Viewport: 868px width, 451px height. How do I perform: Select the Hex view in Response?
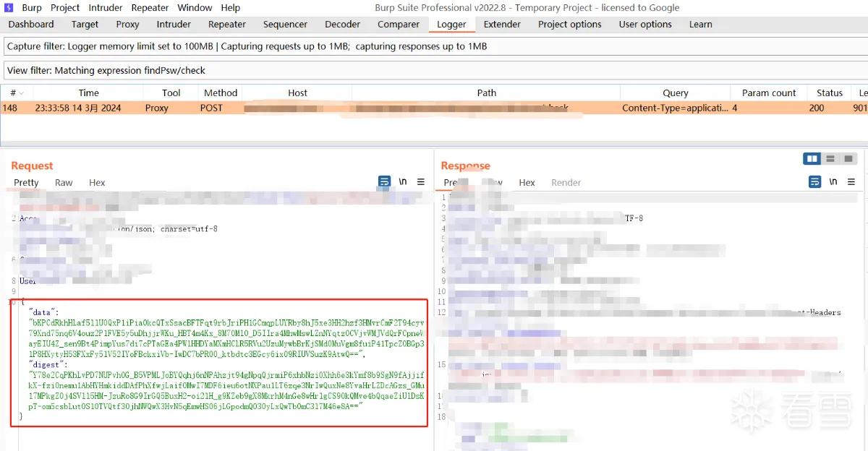pos(527,183)
